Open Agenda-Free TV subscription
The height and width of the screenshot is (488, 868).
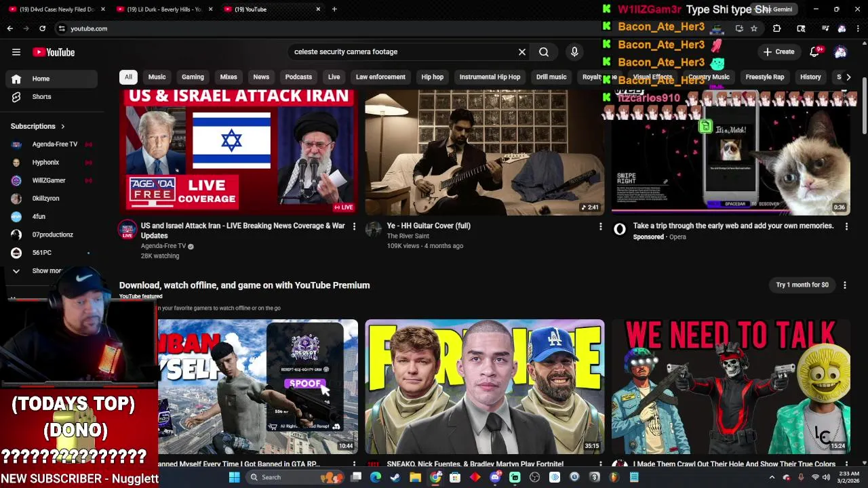coord(52,144)
